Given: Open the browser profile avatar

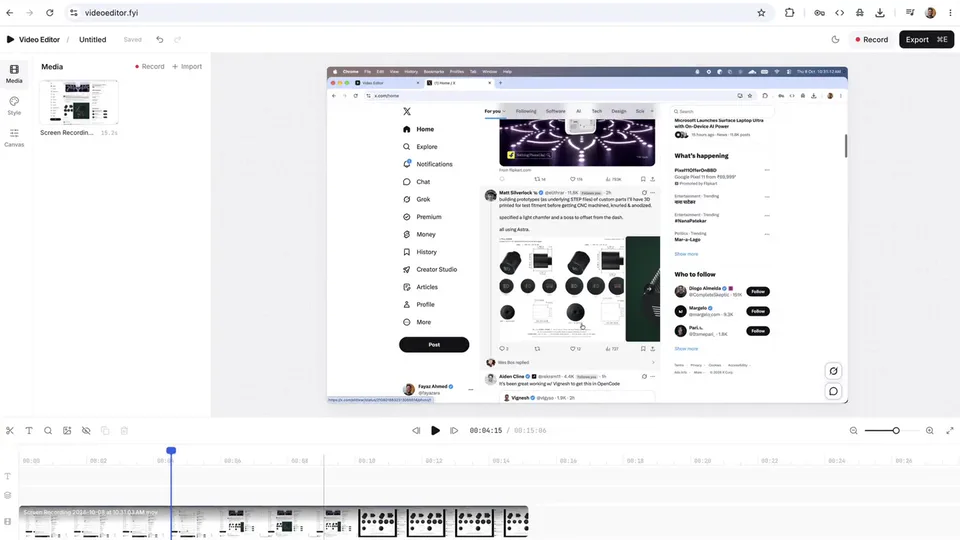Looking at the screenshot, I should [930, 12].
